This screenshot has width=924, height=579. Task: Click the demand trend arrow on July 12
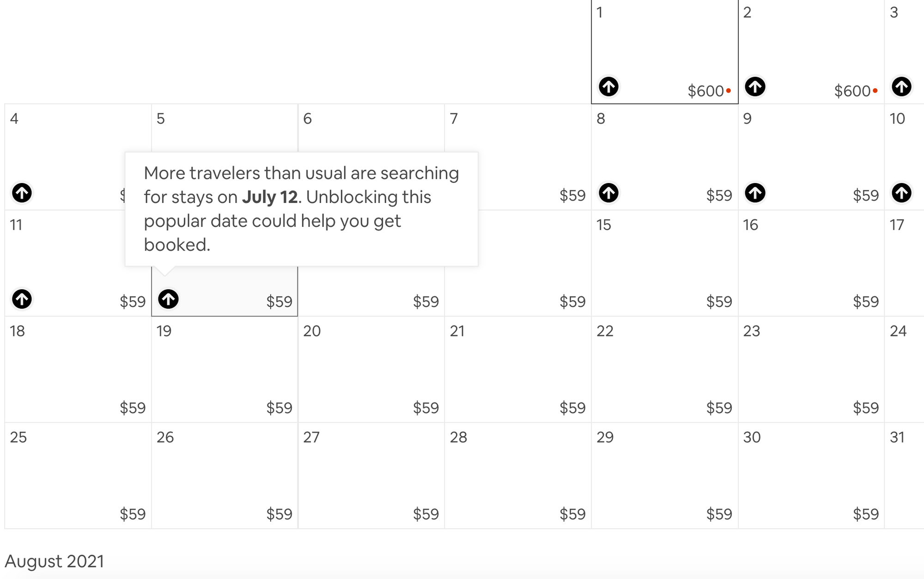(169, 299)
